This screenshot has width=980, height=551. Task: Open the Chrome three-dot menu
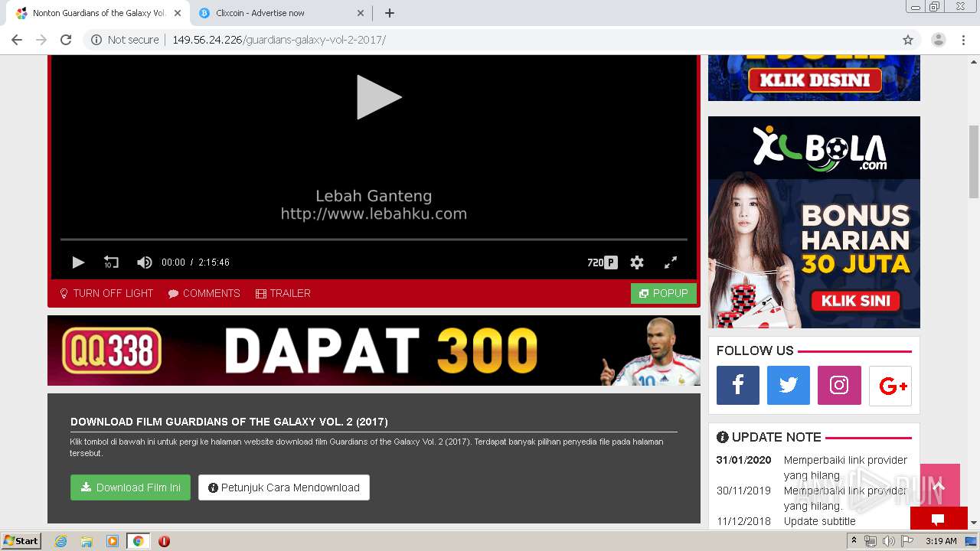click(965, 40)
